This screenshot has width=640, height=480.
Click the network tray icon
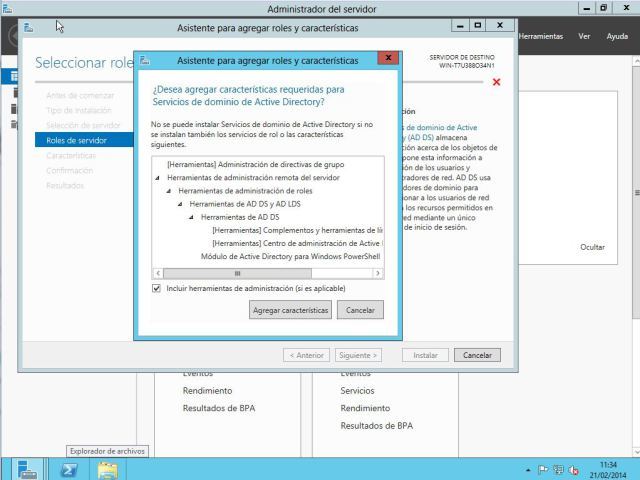(x=558, y=470)
